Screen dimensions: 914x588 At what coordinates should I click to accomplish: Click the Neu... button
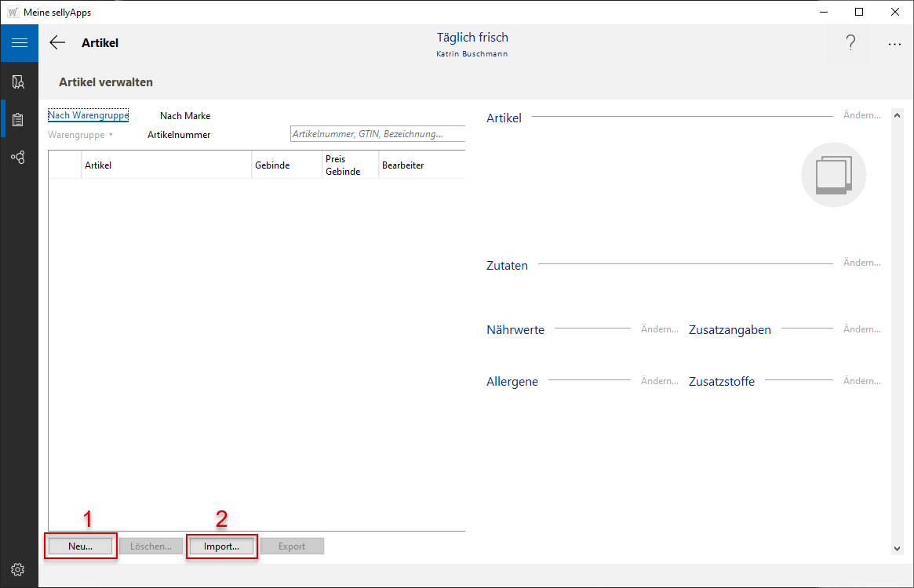coord(80,546)
